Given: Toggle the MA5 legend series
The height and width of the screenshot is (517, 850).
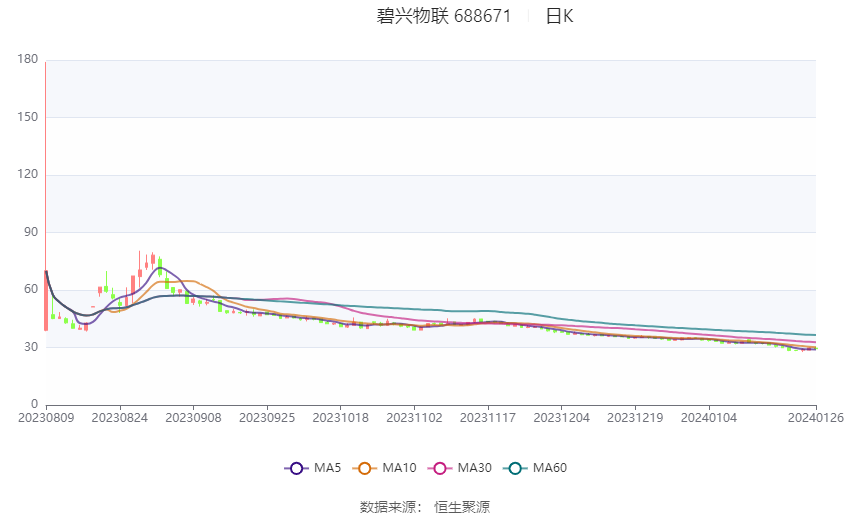Looking at the screenshot, I should tap(313, 468).
